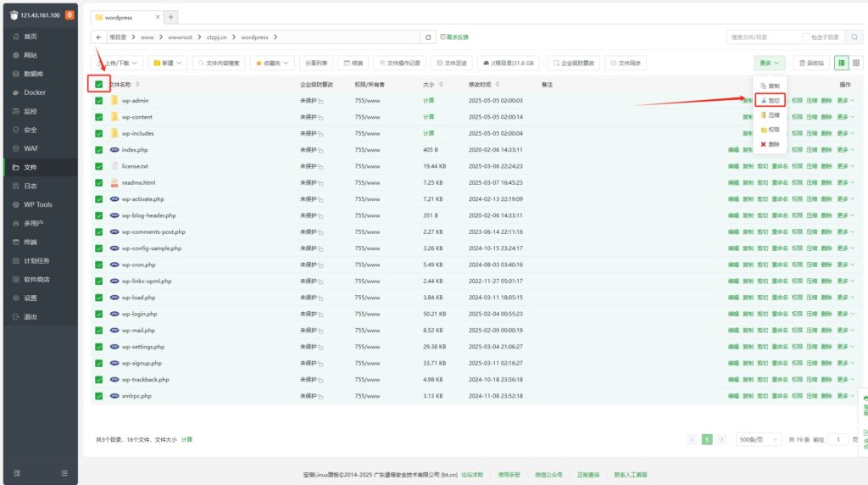Screen dimensions: 868x485
Task: Uncheck the wp-admin row checkbox
Action: [98, 101]
